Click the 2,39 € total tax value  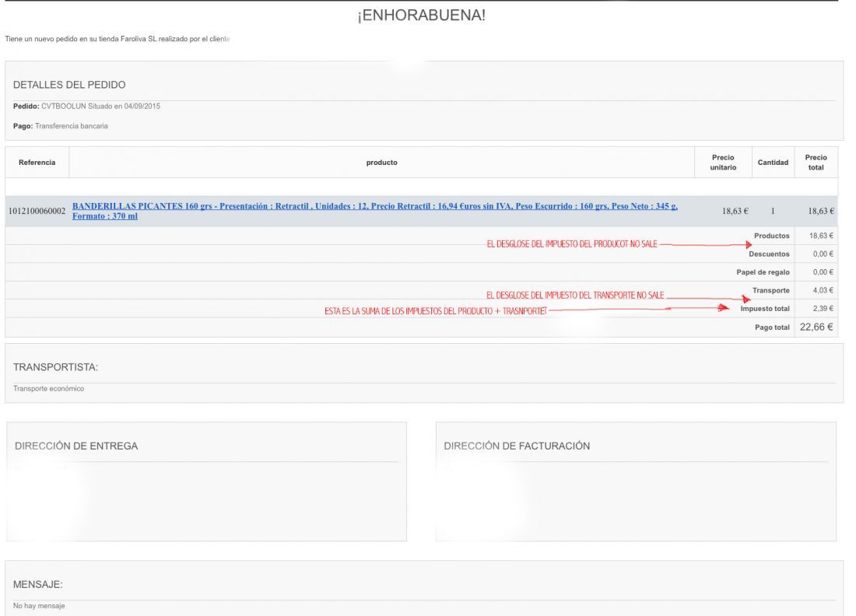(x=823, y=309)
